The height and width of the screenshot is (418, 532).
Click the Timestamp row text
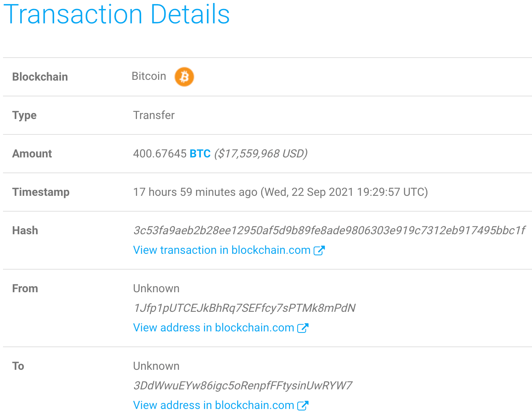[280, 192]
